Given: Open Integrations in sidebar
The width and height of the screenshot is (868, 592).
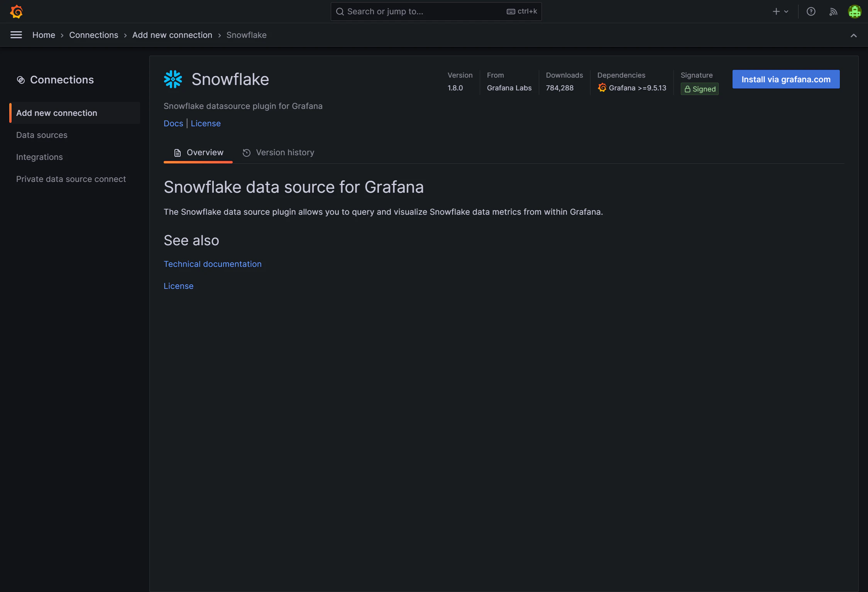Looking at the screenshot, I should coord(39,157).
